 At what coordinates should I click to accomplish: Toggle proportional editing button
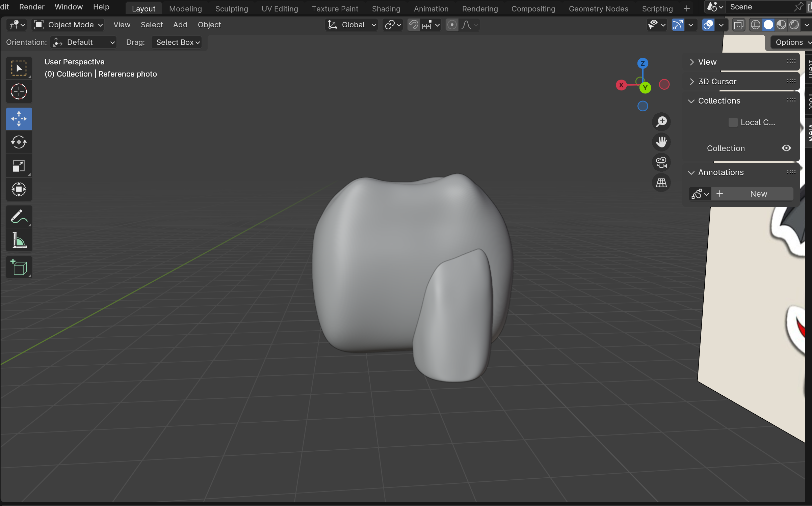pos(452,25)
